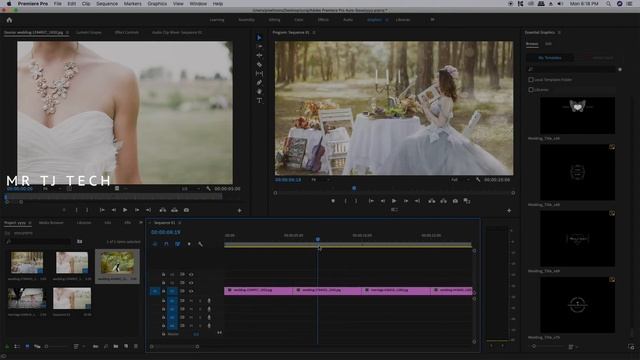This screenshot has width=640, height=360.
Task: Open Sort Icons menu in Project panel
Action: [x=78, y=346]
